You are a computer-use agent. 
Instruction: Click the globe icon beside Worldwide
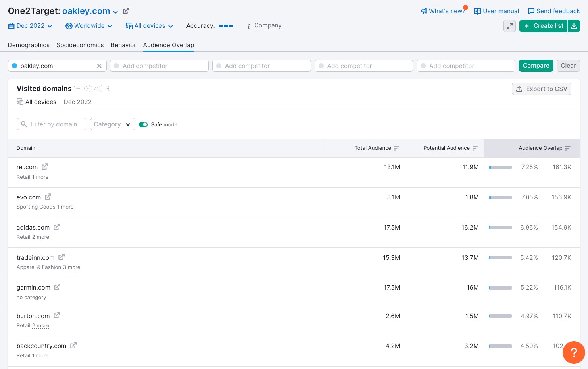(69, 26)
